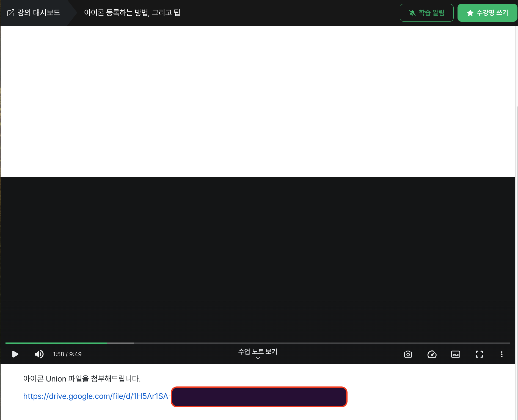
Task: Toggle the 학습 알림 button
Action: pyautogui.click(x=426, y=13)
